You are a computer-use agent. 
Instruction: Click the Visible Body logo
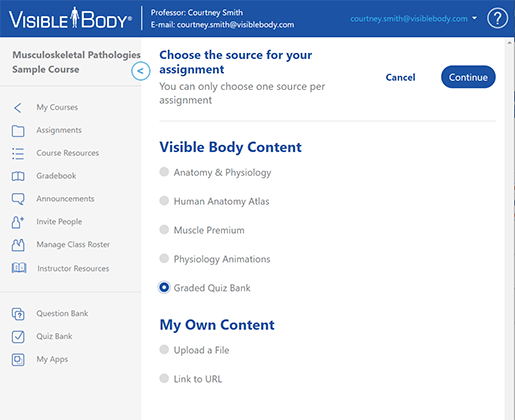point(70,19)
